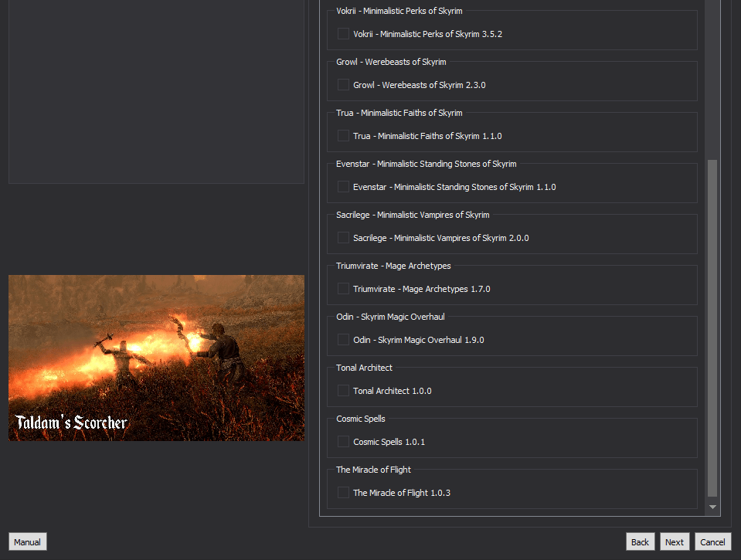Proceed with the Next button

[675, 542]
